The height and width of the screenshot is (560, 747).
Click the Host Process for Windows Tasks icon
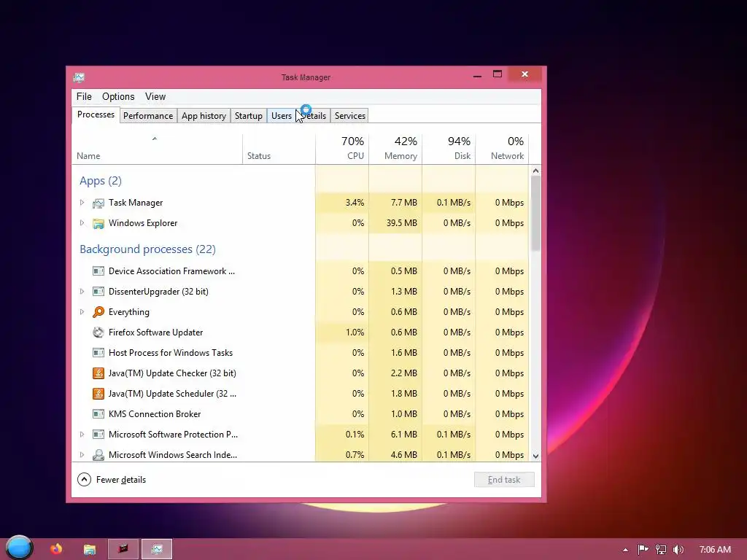coord(98,353)
